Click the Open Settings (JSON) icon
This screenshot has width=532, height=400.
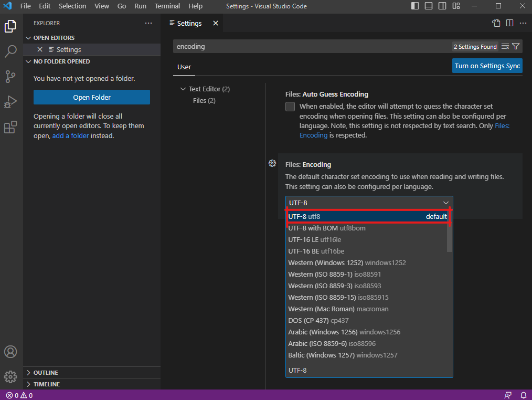pyautogui.click(x=496, y=23)
